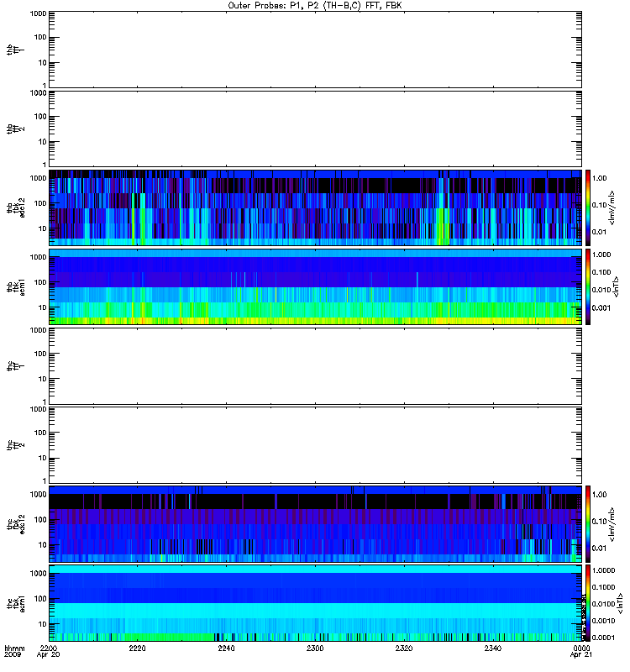The height and width of the screenshot is (672, 630).
Task: Click the thc fbk scm1 spectrogram panel
Action: click(315, 603)
